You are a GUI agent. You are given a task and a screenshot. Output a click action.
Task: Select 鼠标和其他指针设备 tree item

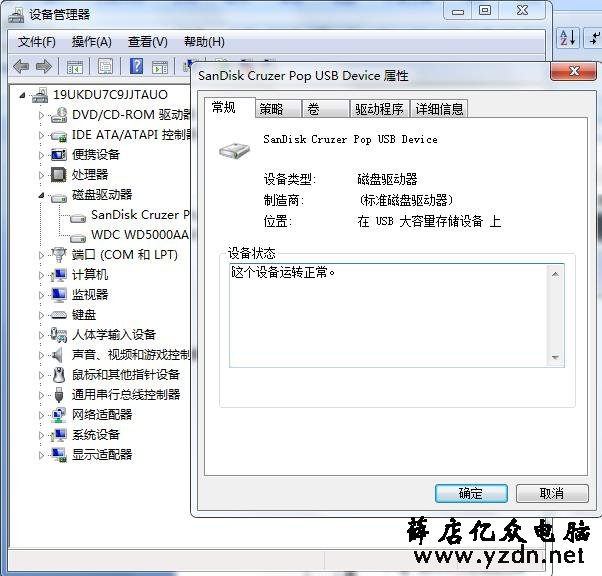126,375
